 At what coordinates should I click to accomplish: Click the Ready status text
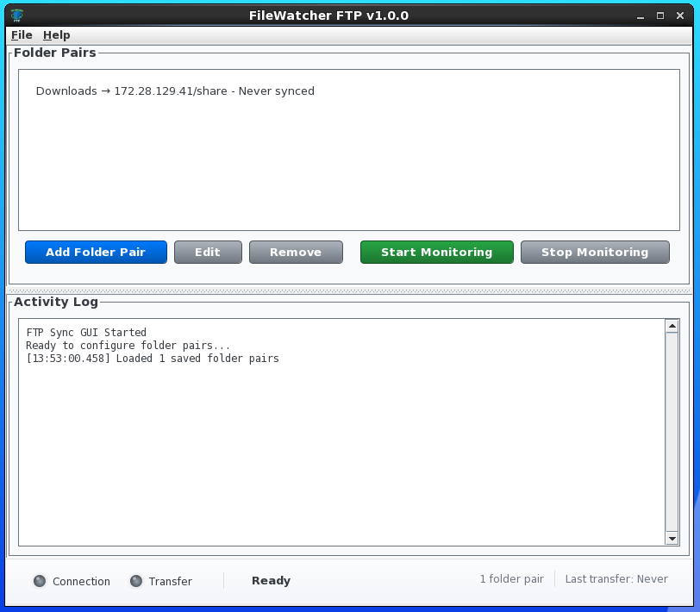[271, 581]
